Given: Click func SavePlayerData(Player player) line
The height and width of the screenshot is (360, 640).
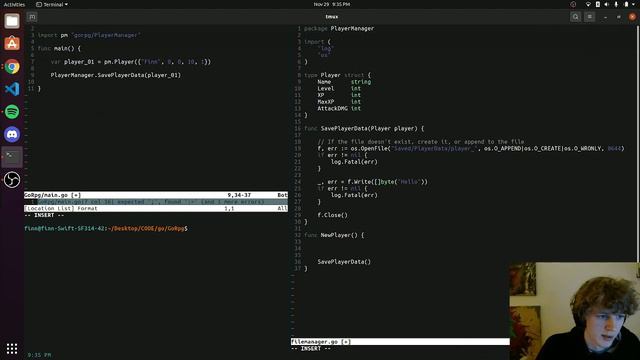Looking at the screenshot, I should [364, 128].
